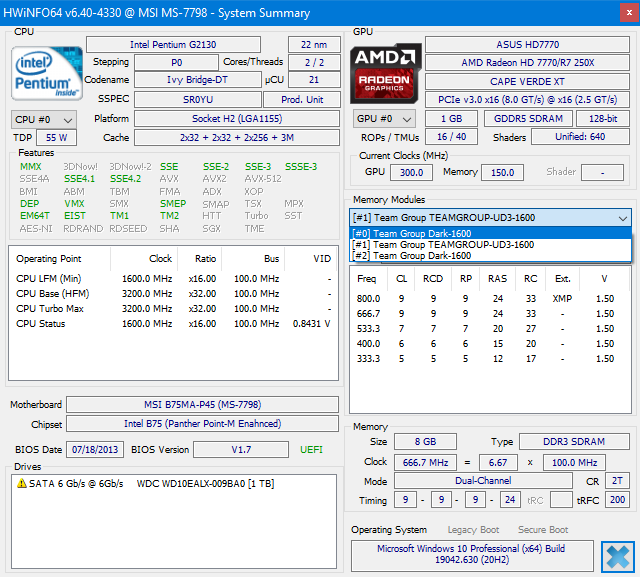This screenshot has width=640, height=577.
Task: Click the Intel B75 chipset field
Action: tap(202, 424)
